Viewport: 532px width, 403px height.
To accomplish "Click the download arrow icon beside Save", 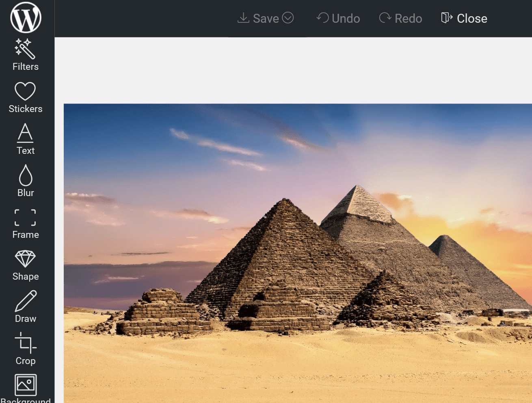I will pos(243,18).
